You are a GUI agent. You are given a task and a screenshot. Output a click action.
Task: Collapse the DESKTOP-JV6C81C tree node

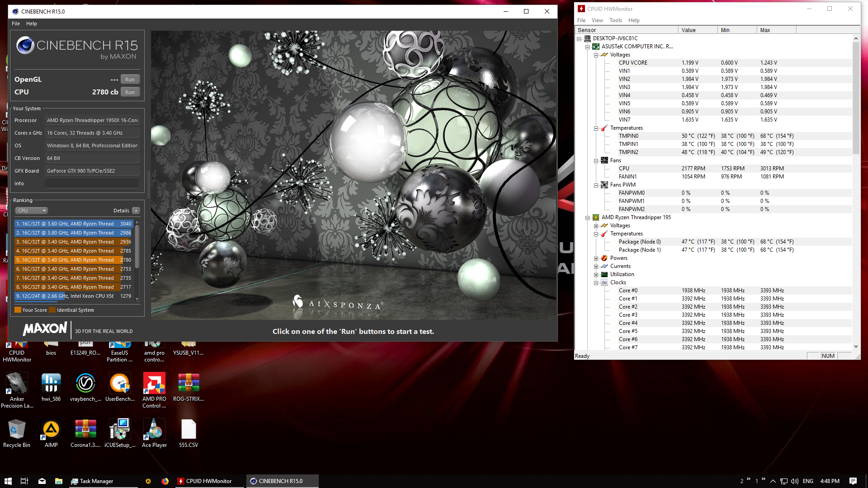coord(579,39)
